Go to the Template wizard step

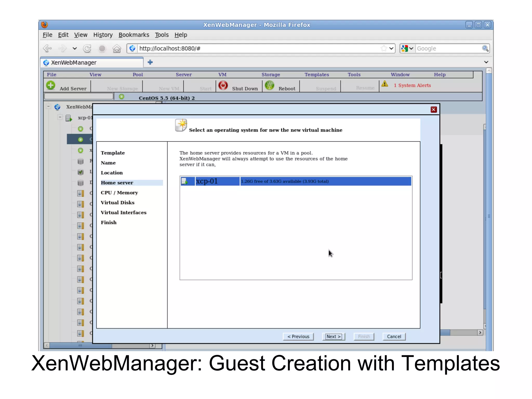pos(113,153)
